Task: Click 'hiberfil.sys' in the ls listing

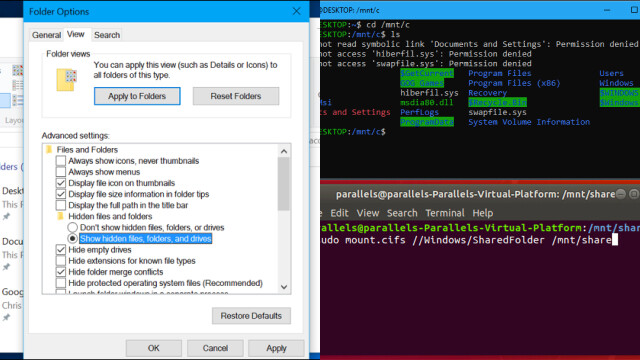Action: coord(429,93)
